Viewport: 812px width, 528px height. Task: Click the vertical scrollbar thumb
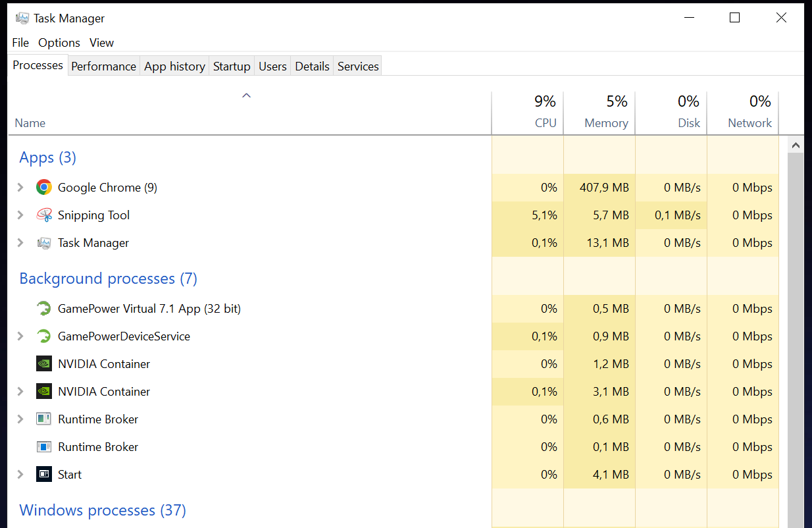pos(796,340)
